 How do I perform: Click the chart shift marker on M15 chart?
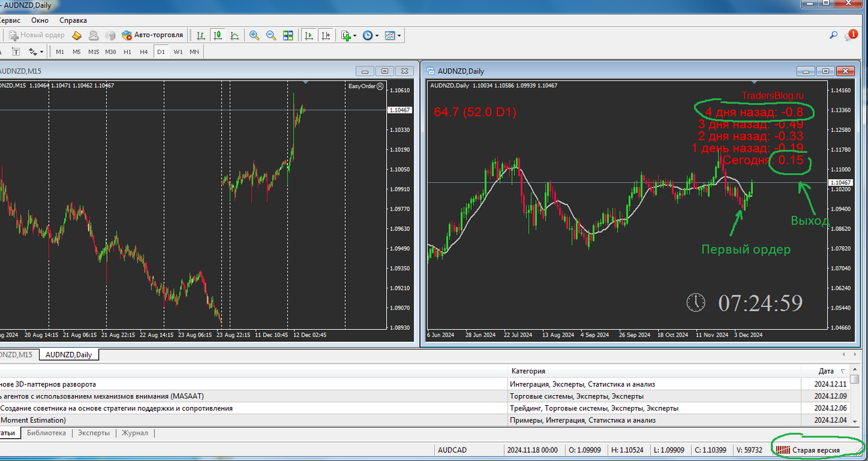pos(306,82)
